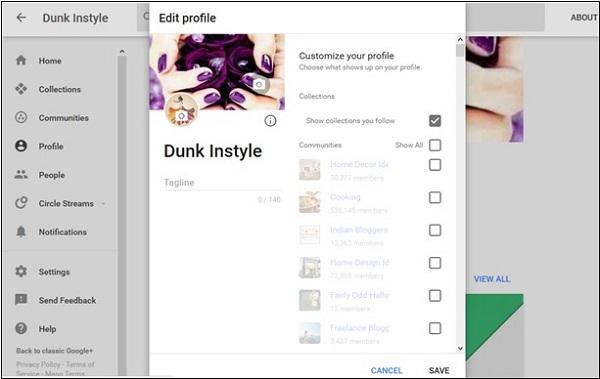Click the sidebar scroll up arrow
Viewport: 600px width, 379px height.
122,51
